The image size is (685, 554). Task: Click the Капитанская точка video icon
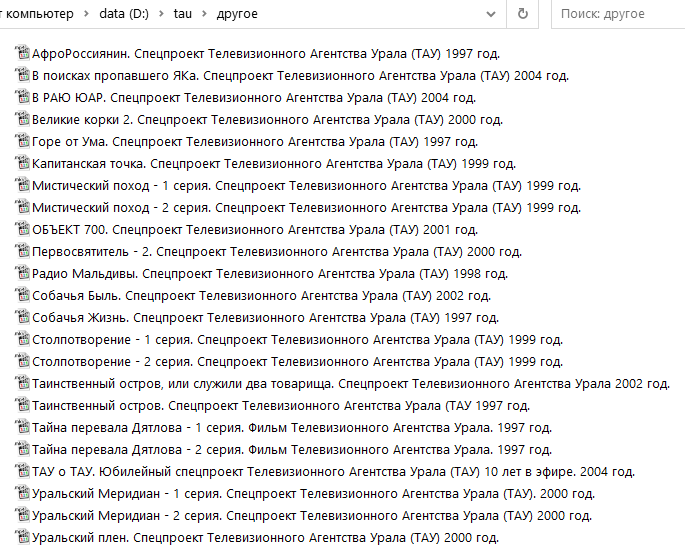[22, 163]
